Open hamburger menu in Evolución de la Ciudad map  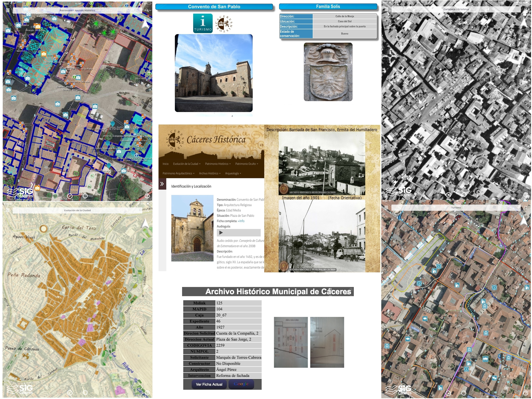(x=8, y=210)
